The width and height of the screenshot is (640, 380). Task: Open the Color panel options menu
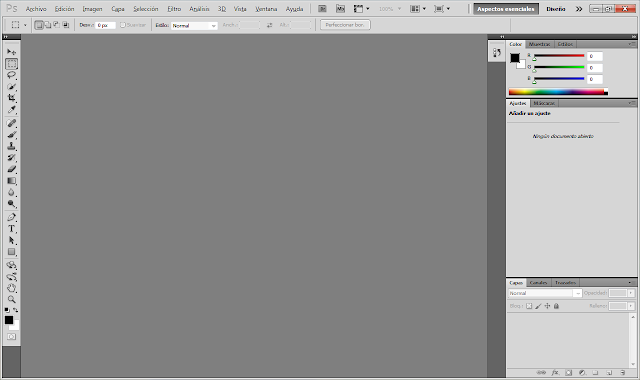(631, 44)
